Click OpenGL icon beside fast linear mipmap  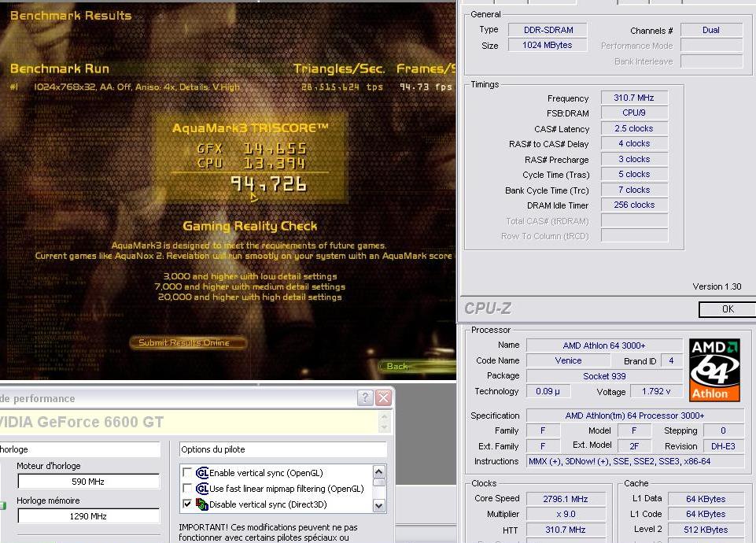202,489
